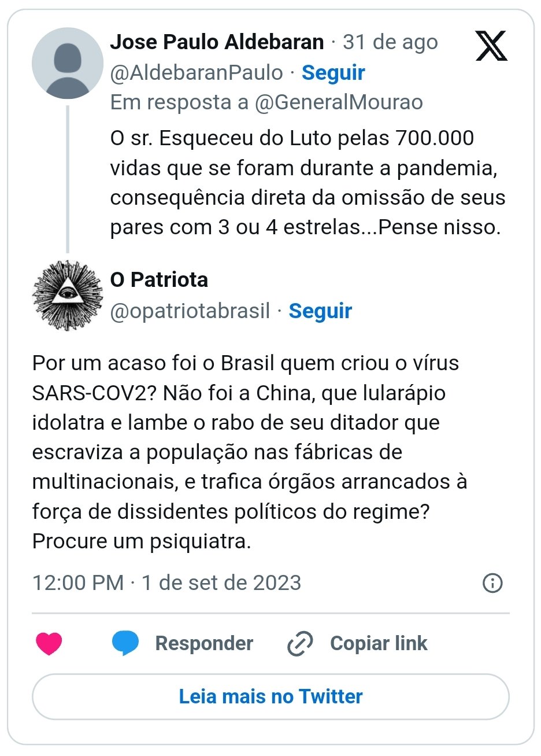Open the tweet info circle icon
The image size is (541, 756).
(492, 582)
